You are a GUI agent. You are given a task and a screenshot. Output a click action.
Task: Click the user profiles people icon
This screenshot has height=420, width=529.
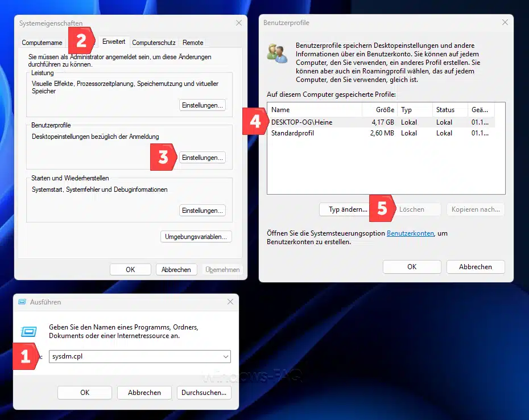click(278, 53)
